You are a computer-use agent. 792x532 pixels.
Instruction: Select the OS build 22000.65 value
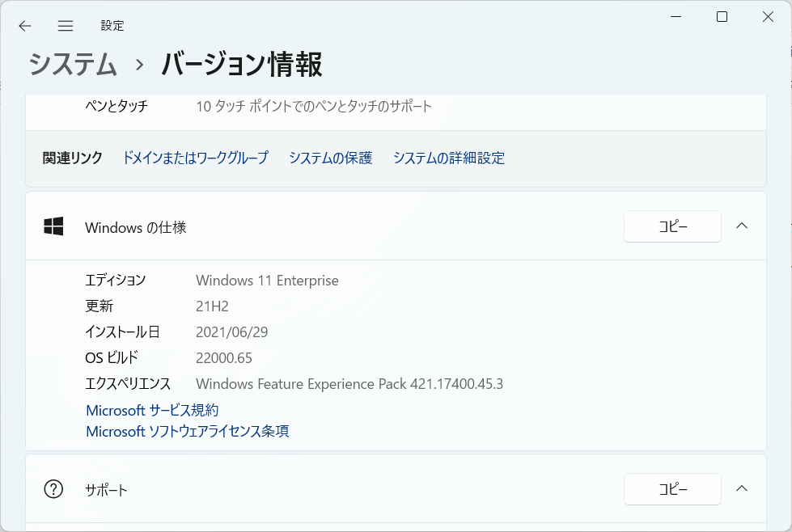pyautogui.click(x=224, y=358)
